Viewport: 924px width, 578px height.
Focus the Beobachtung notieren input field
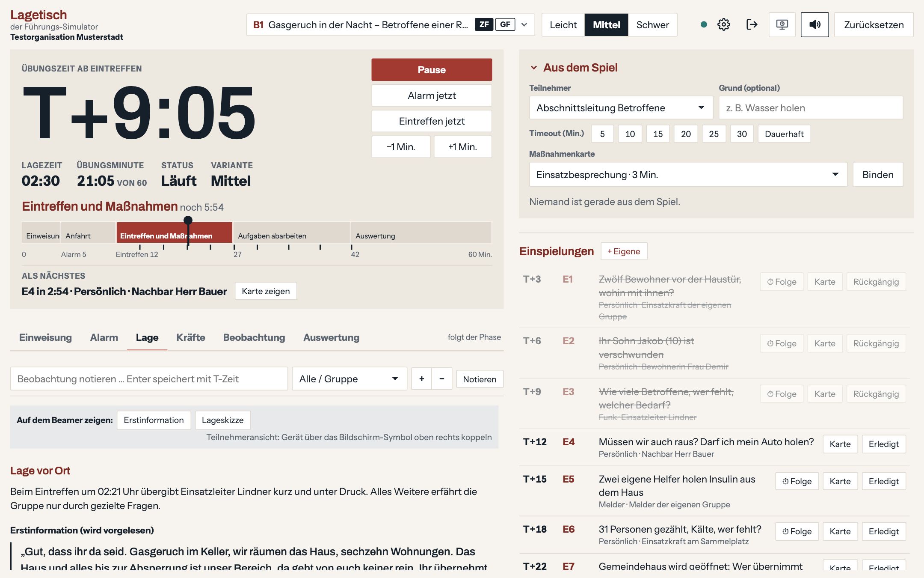click(x=149, y=379)
